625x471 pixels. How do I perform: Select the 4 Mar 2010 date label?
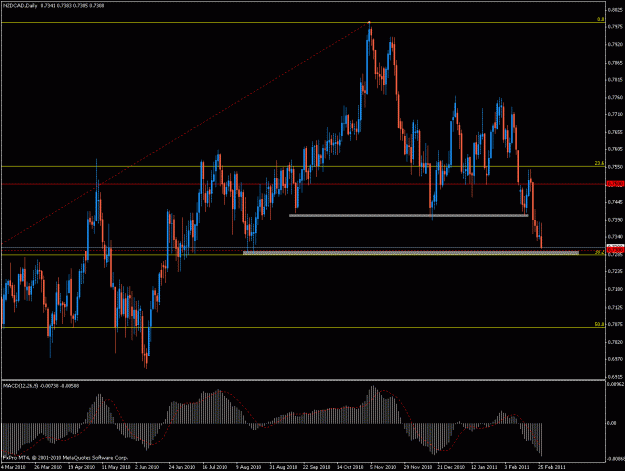click(14, 467)
